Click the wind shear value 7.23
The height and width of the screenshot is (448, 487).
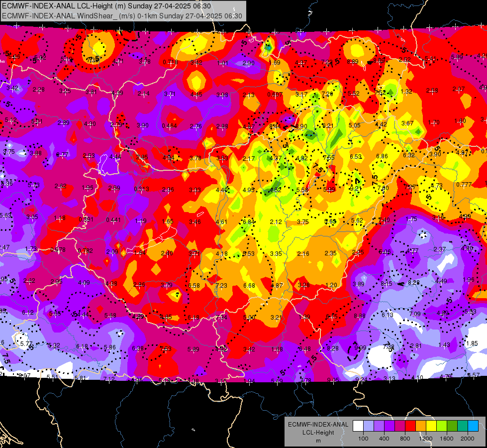tap(221, 285)
